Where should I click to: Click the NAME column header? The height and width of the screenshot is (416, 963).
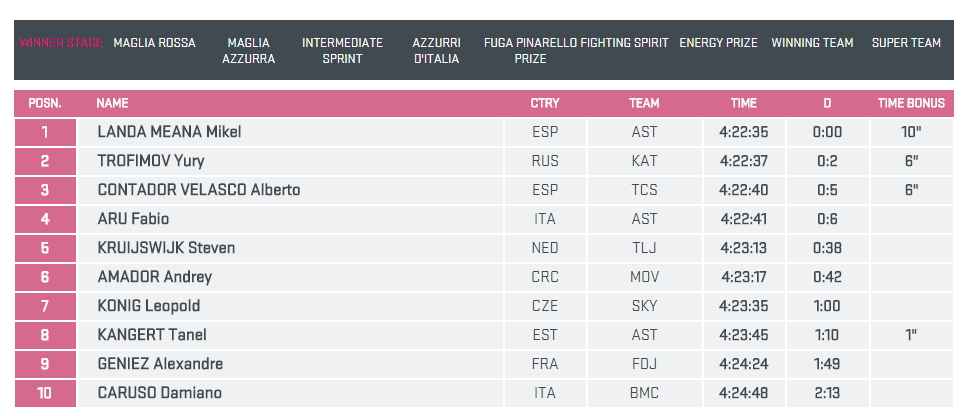[x=112, y=103]
